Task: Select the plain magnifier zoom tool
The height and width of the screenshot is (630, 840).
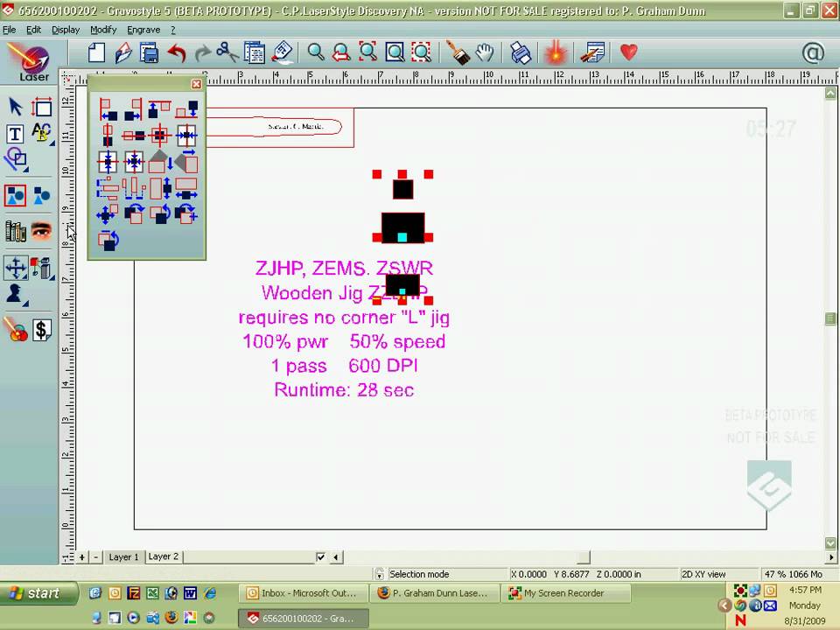Action: [316, 52]
